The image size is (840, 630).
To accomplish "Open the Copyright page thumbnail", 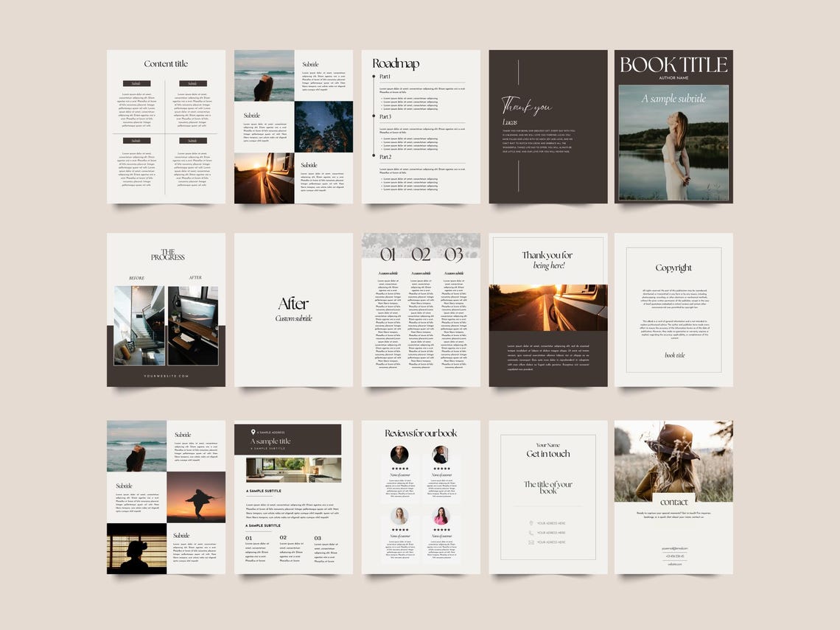I will pos(673,309).
